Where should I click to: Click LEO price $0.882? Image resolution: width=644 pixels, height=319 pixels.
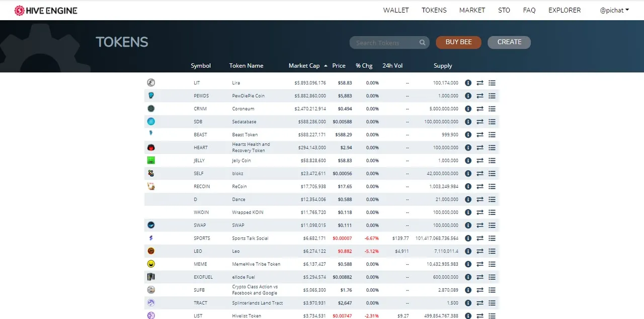point(345,251)
